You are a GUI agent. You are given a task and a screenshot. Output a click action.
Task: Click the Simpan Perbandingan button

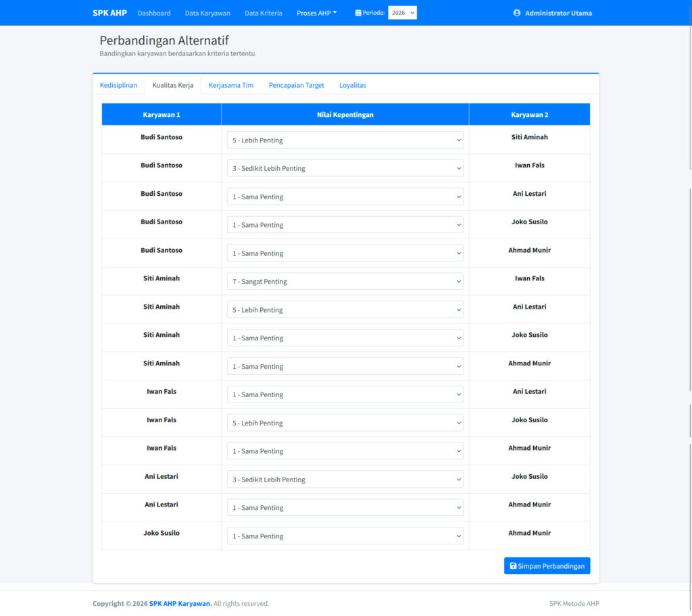point(547,566)
